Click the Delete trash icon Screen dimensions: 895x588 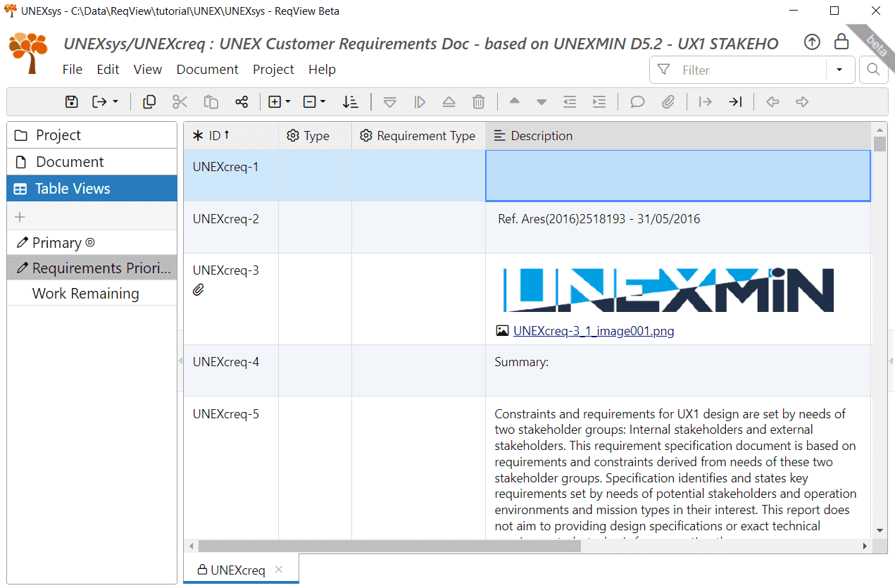coord(479,102)
